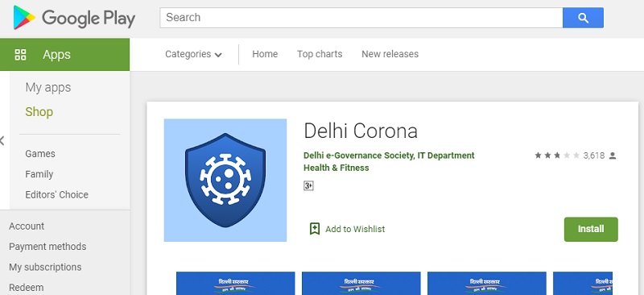Viewport: 644px width, 295px height.
Task: Expand the Categories dropdown
Action: (193, 54)
